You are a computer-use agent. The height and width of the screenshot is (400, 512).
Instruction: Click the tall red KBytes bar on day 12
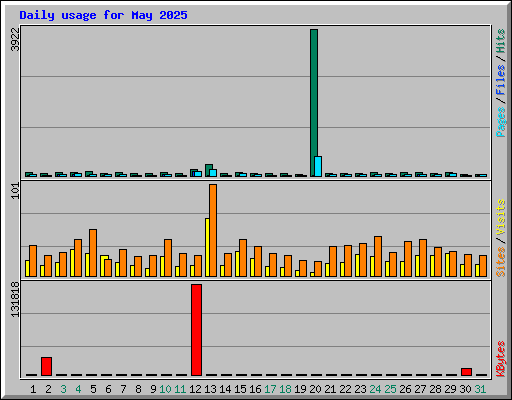196,330
